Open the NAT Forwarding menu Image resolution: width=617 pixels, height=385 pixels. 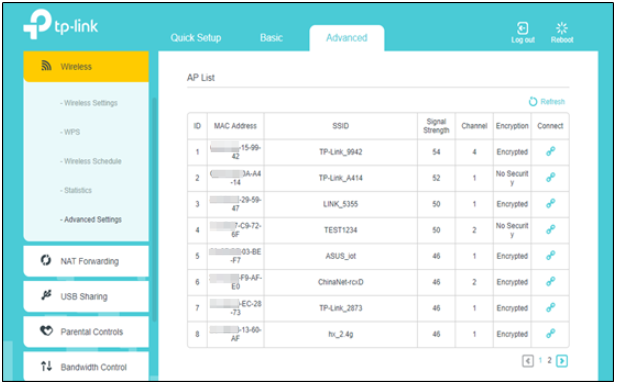(x=86, y=261)
